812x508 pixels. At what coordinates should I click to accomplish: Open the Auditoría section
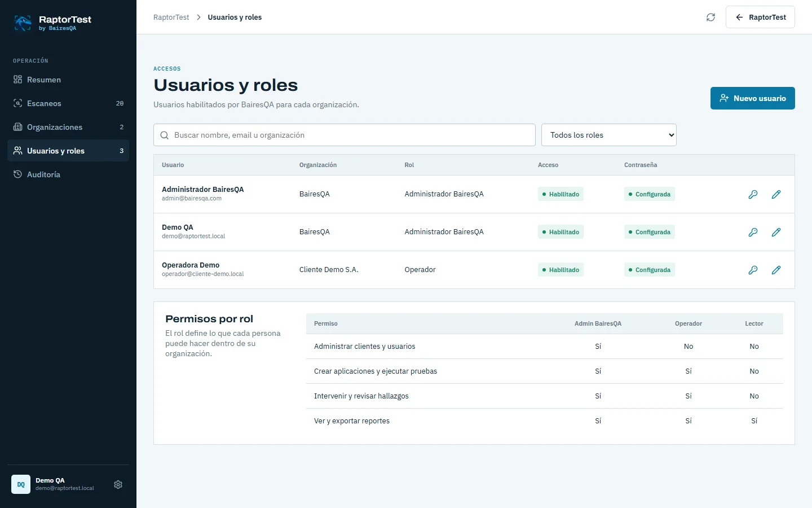tap(68, 174)
